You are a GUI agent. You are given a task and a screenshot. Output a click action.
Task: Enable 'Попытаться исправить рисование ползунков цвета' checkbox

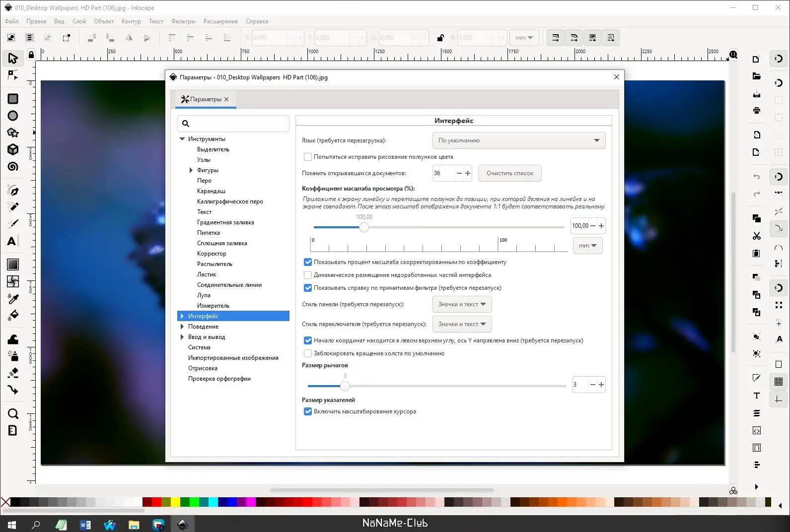point(308,157)
